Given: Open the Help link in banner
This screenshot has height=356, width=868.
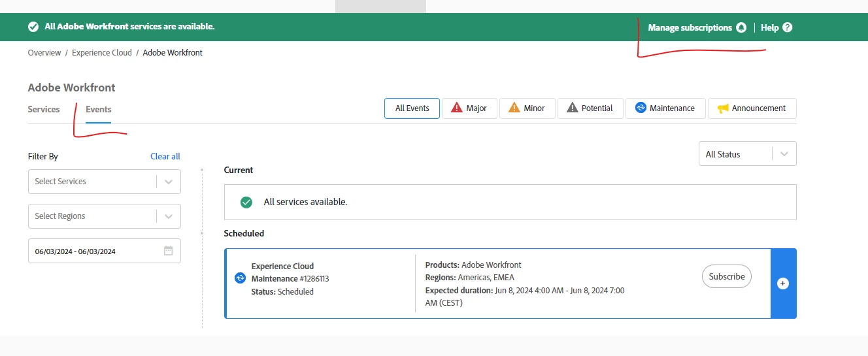Looking at the screenshot, I should coord(770,27).
